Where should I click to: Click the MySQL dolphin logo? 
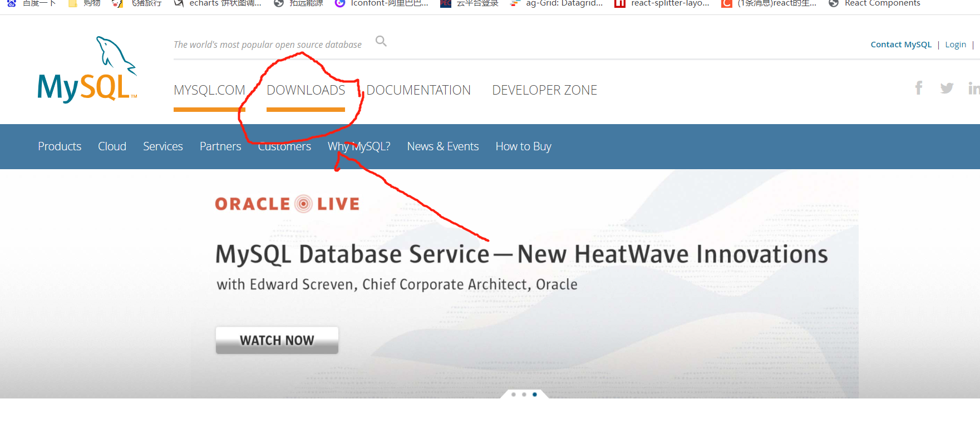(x=87, y=70)
